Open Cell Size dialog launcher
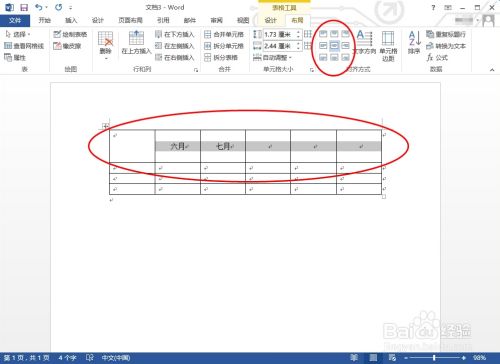This screenshot has height=364, width=500. tap(312, 70)
